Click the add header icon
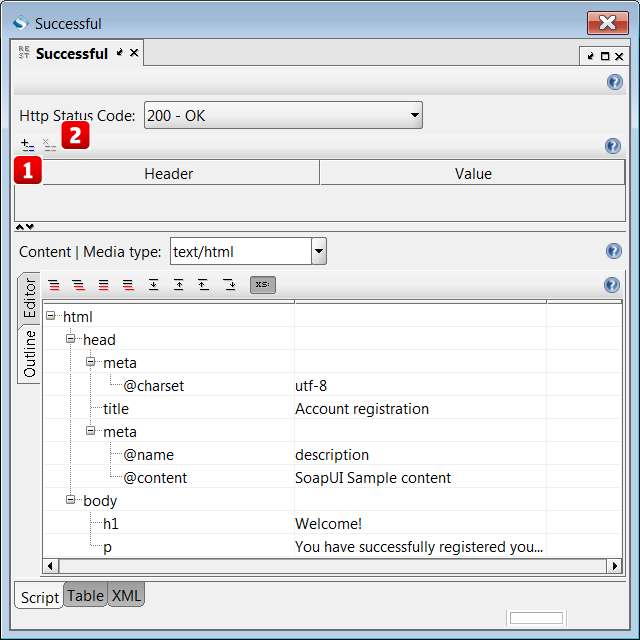The width and height of the screenshot is (640, 640). point(27,145)
